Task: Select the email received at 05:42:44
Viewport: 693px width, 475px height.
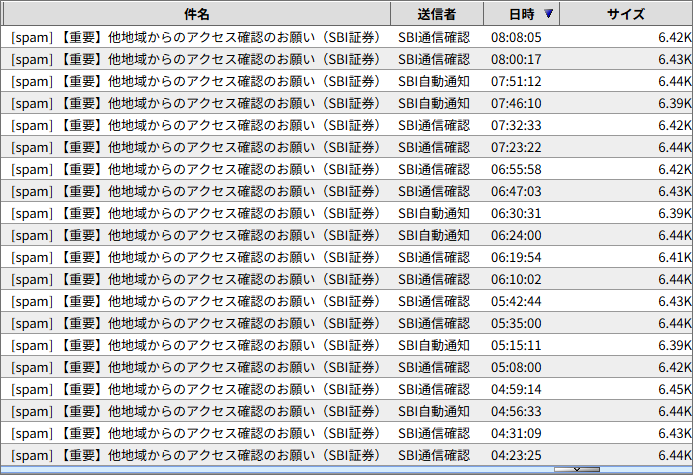Action: (x=346, y=301)
